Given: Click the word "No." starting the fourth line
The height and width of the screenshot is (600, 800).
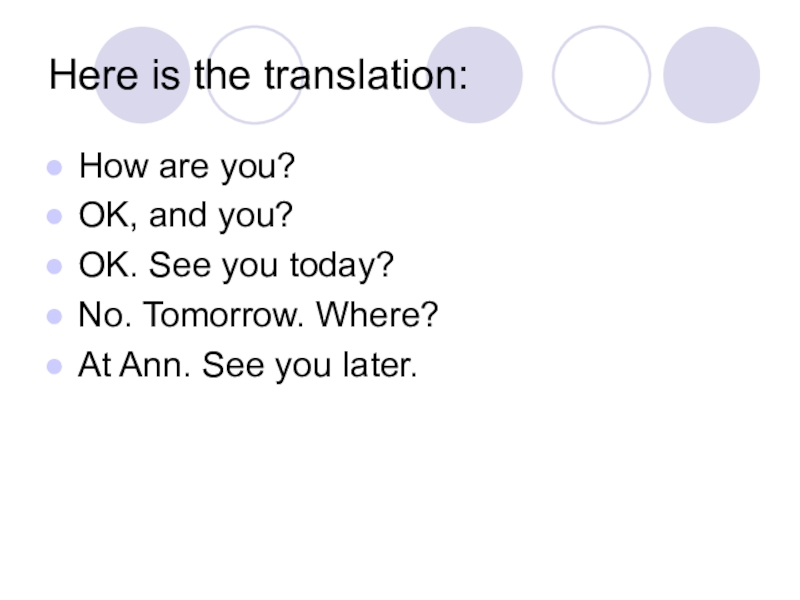Looking at the screenshot, I should (105, 316).
